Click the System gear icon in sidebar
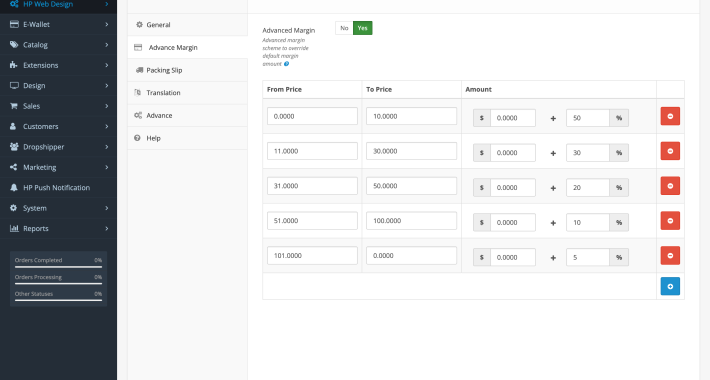Image resolution: width=710 pixels, height=380 pixels. point(14,208)
